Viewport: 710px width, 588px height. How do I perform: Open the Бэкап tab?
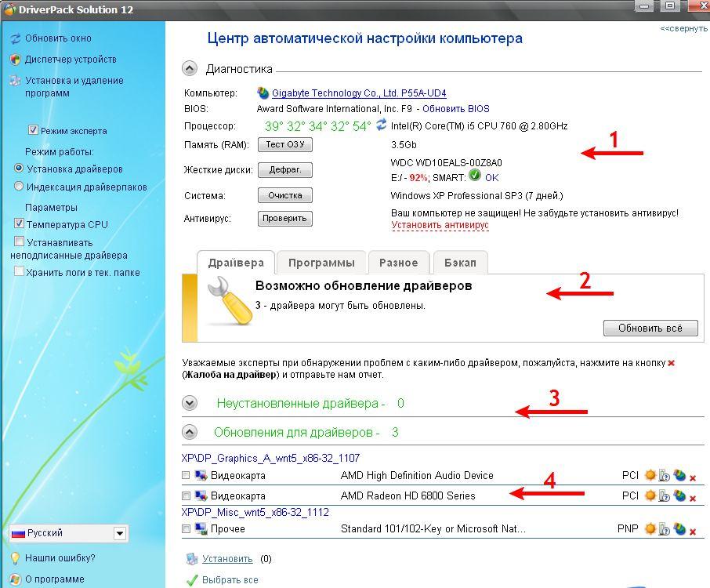[x=460, y=263]
